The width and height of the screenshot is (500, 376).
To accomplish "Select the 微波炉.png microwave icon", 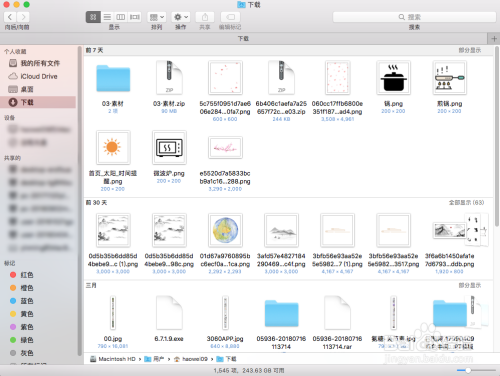I will tap(169, 147).
